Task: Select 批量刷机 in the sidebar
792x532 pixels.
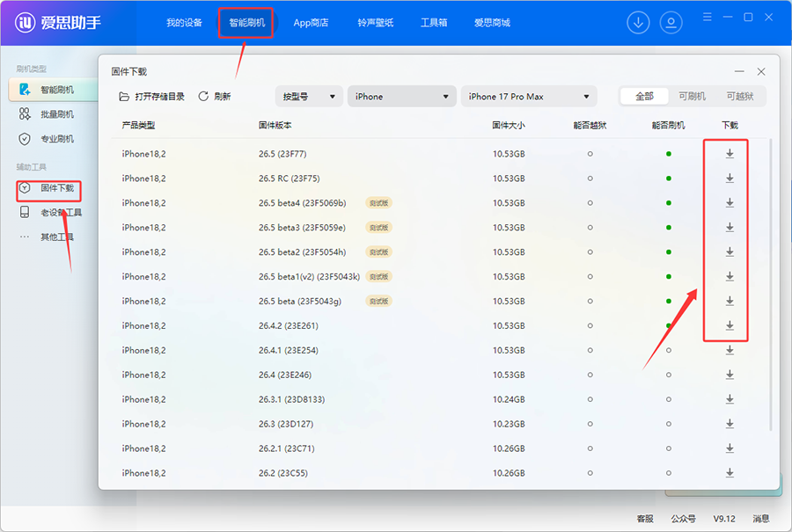Action: [47, 114]
